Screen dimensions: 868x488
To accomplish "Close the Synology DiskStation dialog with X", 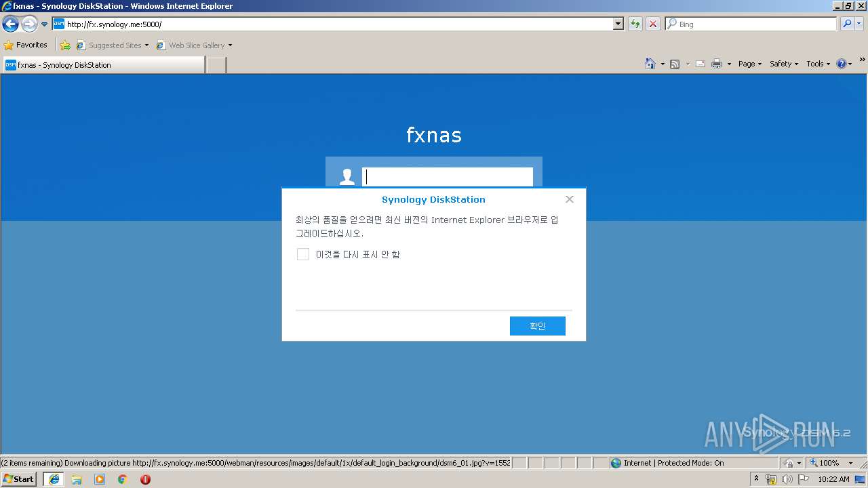I will tap(570, 199).
